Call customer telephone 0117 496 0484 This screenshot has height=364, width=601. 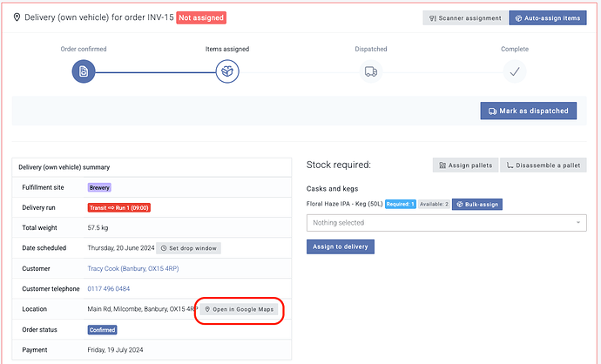(109, 288)
